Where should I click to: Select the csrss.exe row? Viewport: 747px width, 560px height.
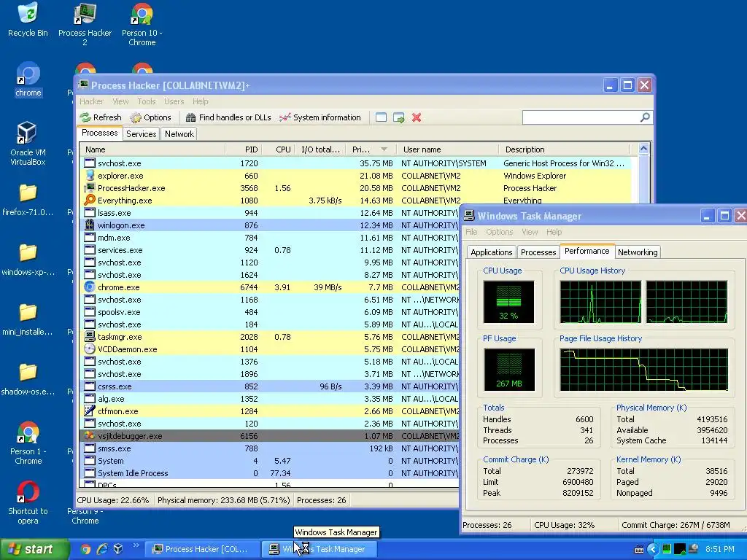tap(271, 386)
